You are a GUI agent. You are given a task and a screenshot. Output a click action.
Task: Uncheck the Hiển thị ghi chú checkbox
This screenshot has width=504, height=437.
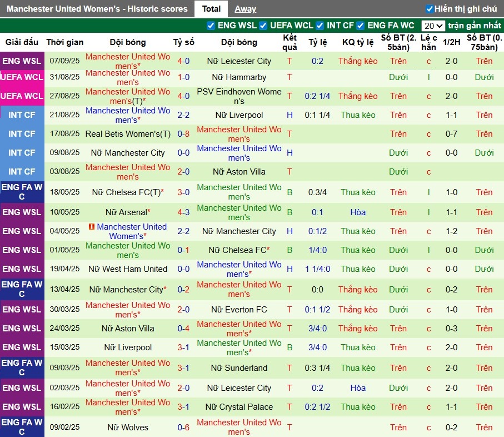[430, 9]
